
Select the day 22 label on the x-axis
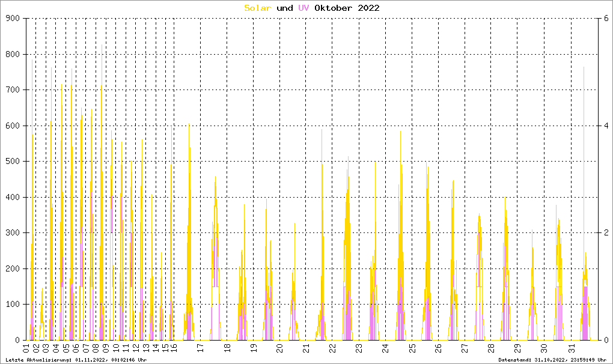(x=332, y=348)
